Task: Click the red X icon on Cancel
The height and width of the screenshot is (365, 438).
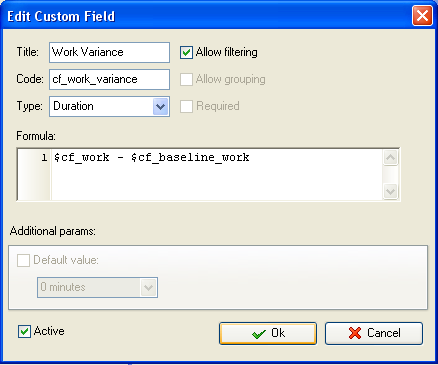Action: 355,333
